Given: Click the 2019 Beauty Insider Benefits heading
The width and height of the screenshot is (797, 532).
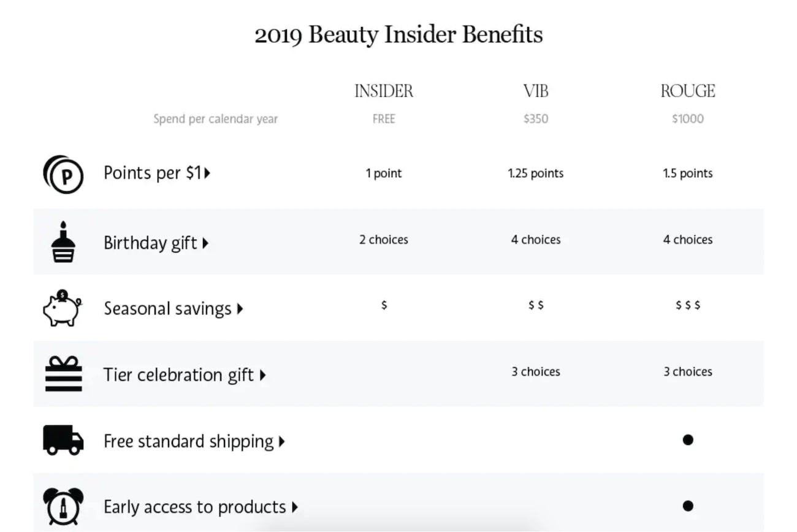Looking at the screenshot, I should point(398,35).
